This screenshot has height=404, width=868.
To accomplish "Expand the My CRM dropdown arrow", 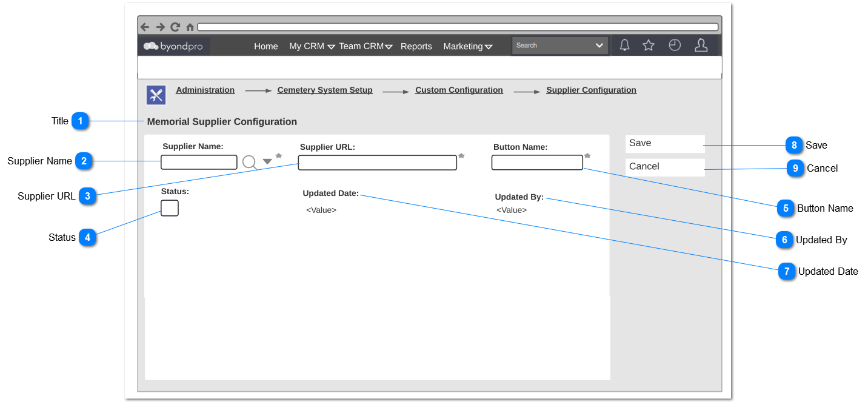I will tap(332, 47).
